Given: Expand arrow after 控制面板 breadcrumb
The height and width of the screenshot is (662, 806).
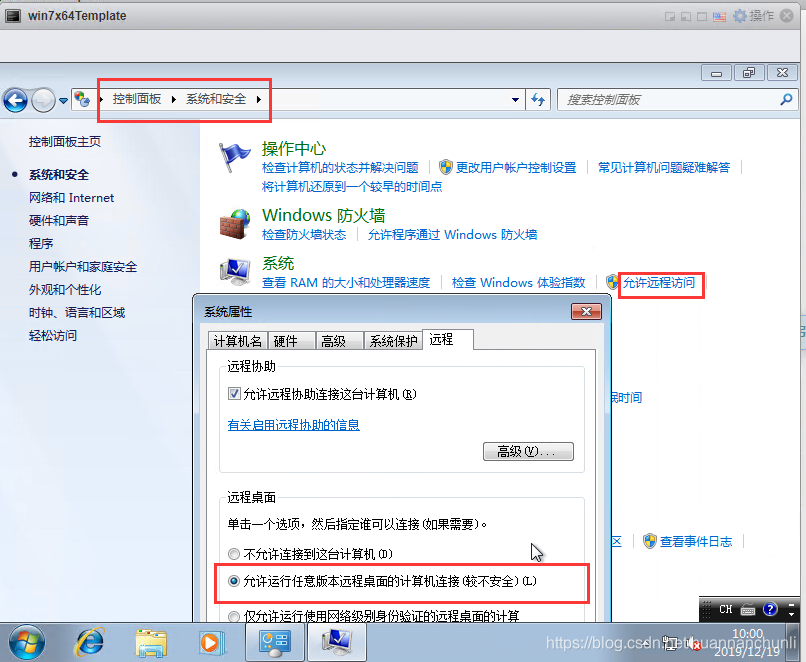Looking at the screenshot, I should (174, 99).
